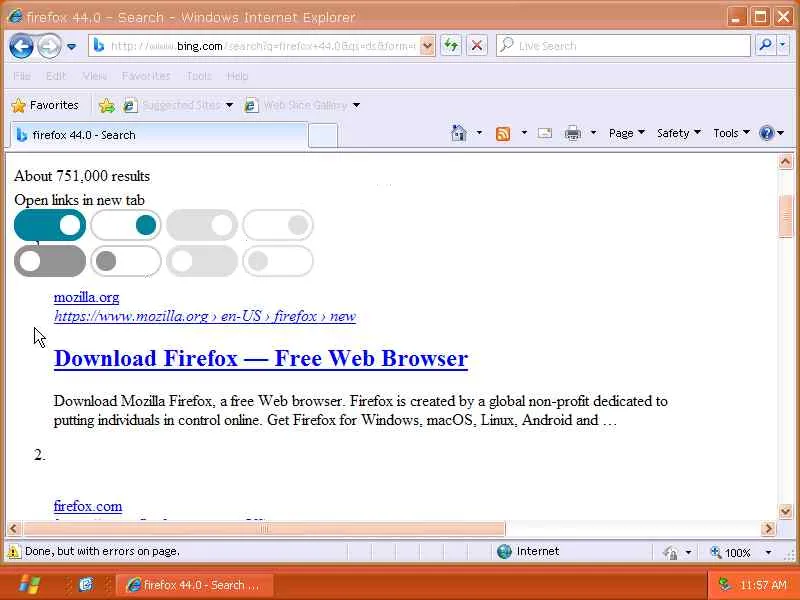Click the Read Mail icon
800x600 pixels.
[545, 133]
